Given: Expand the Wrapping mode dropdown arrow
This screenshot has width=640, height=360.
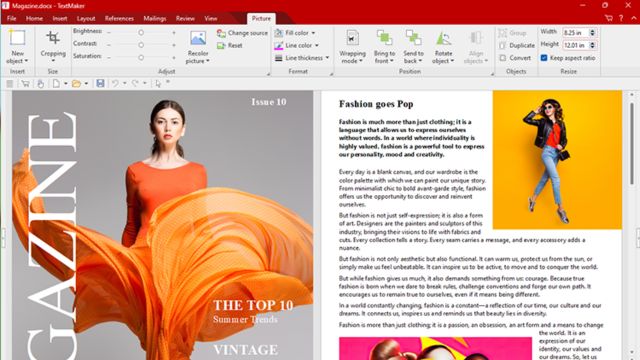Looking at the screenshot, I should pos(361,61).
